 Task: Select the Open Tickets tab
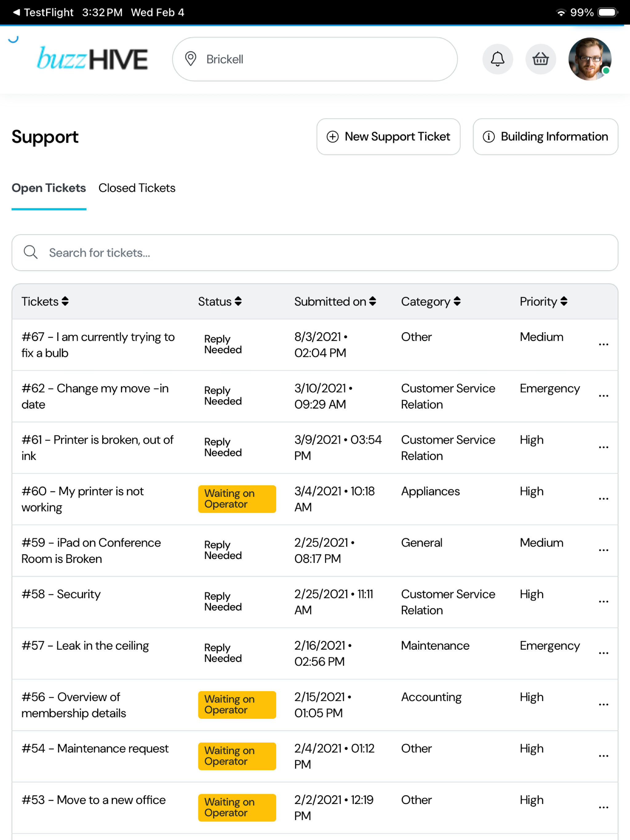pyautogui.click(x=49, y=188)
